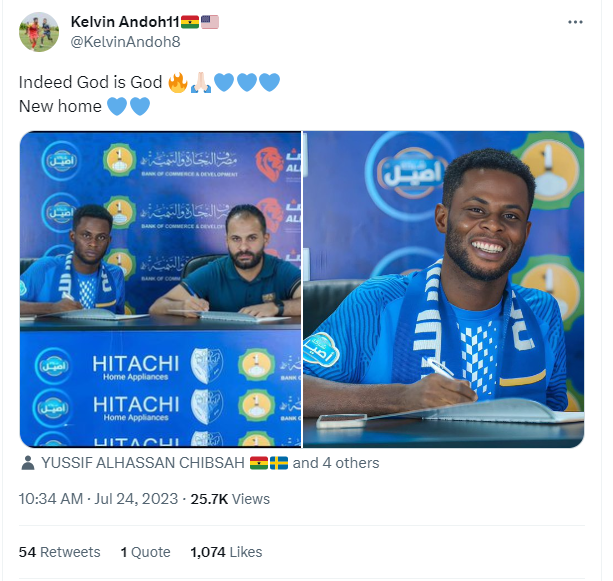Show the 'and 4 others' tagged list

click(x=336, y=463)
